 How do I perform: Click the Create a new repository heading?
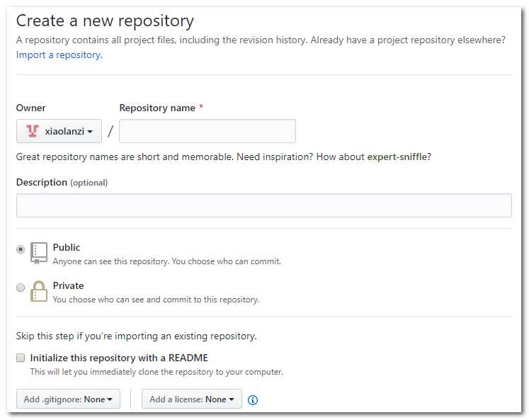pyautogui.click(x=105, y=21)
